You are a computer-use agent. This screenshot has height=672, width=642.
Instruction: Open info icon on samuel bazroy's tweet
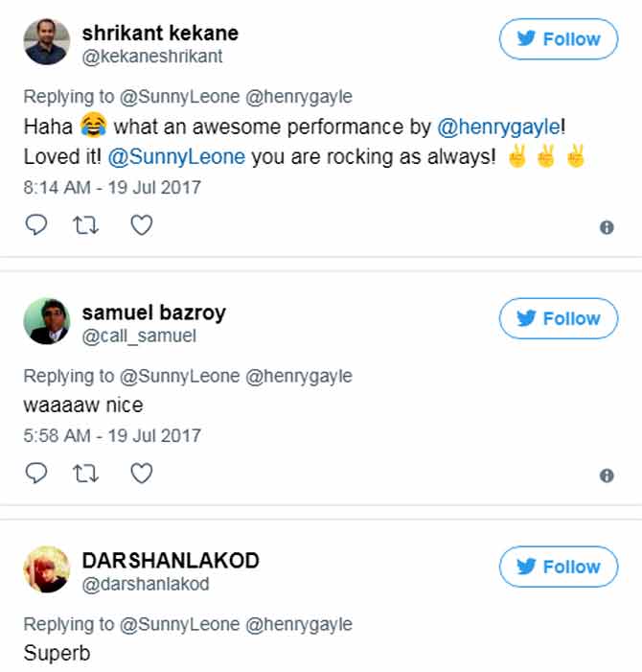coord(607,475)
